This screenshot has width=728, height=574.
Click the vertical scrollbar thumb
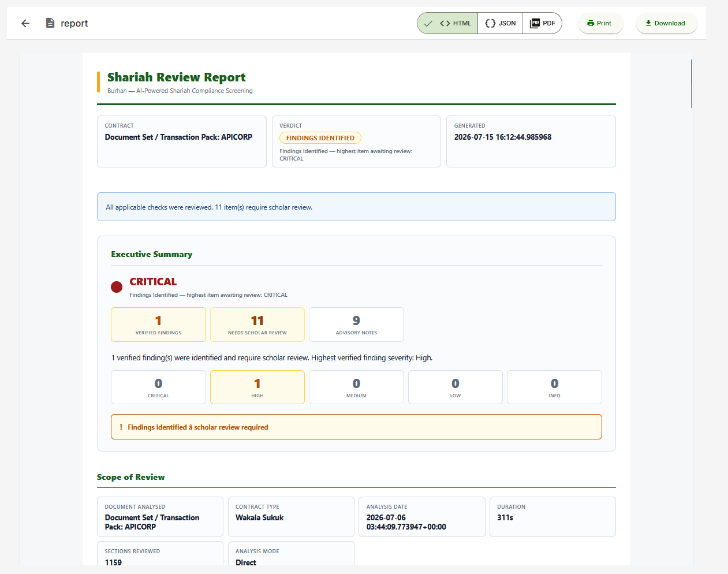point(692,83)
